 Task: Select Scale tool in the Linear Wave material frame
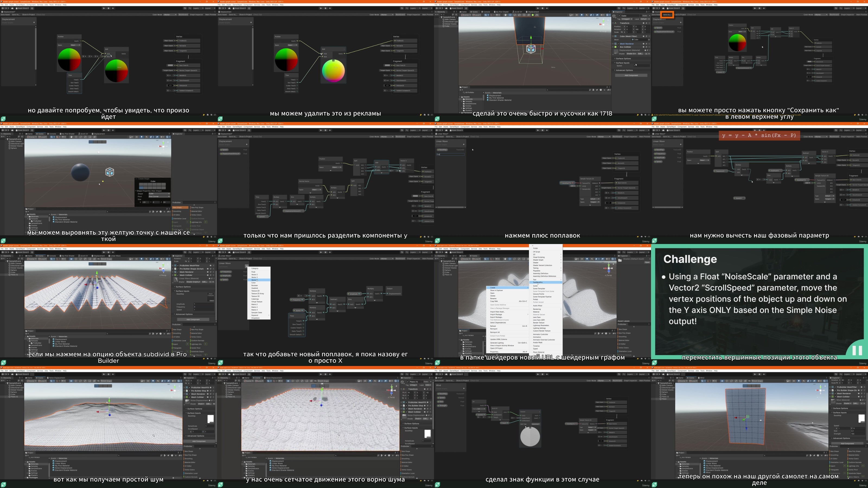tap(85, 259)
